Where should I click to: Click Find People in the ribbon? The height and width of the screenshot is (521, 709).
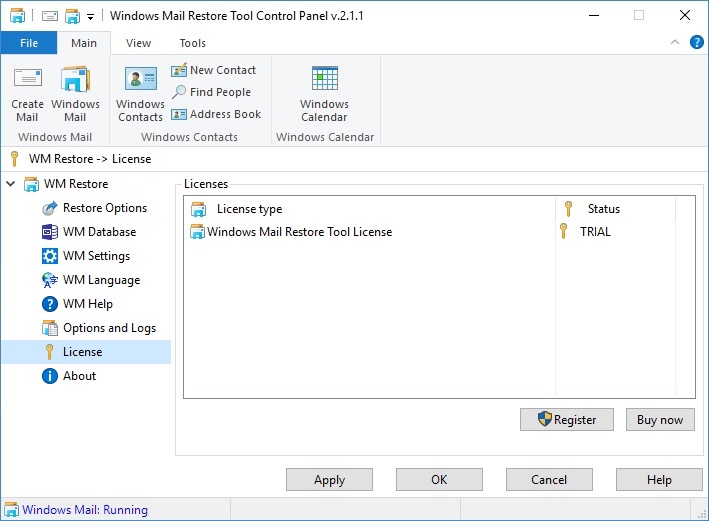211,92
